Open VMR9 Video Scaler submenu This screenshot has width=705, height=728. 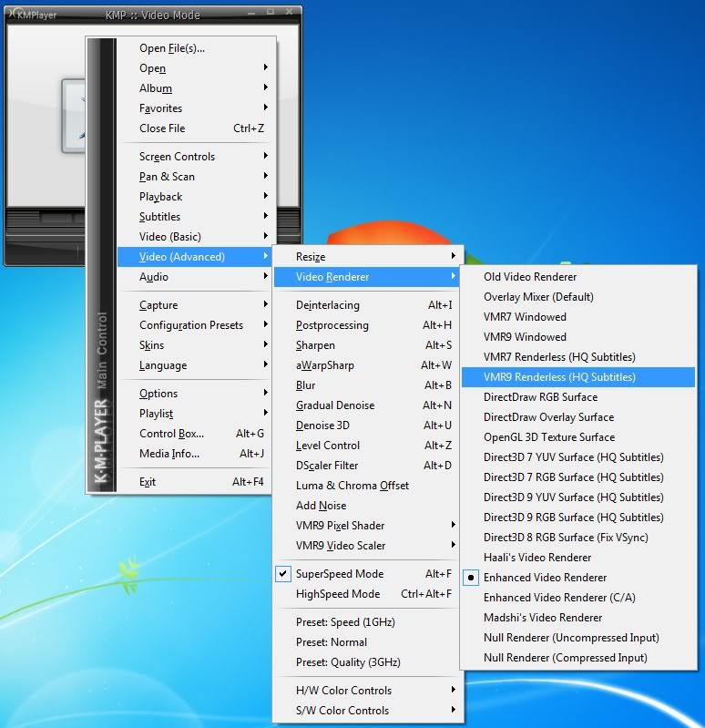click(x=366, y=546)
